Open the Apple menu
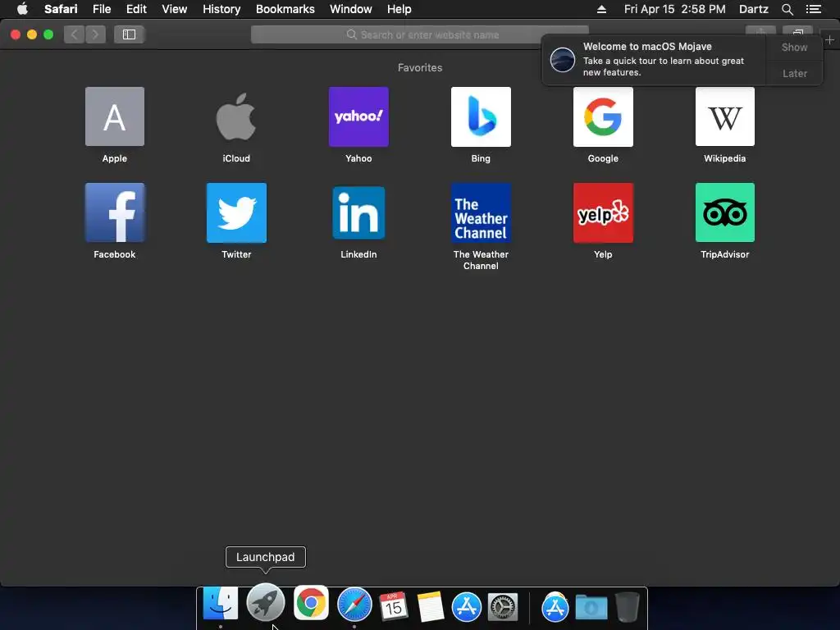 [22, 9]
